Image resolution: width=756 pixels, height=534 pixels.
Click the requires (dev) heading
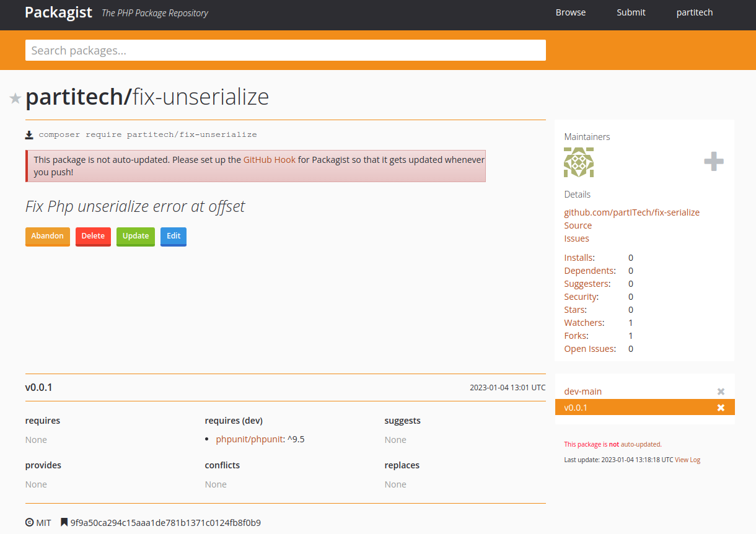tap(234, 421)
